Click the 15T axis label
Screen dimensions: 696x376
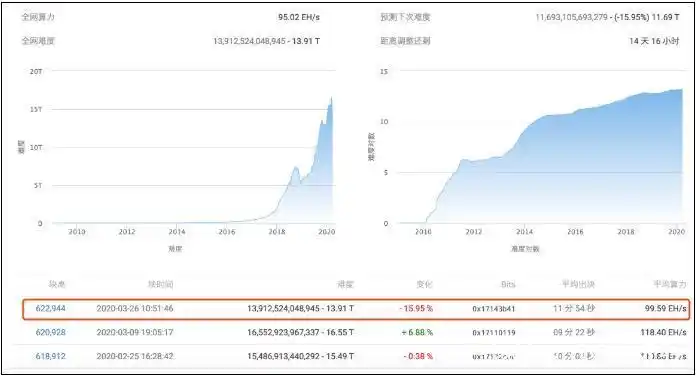pyautogui.click(x=36, y=109)
